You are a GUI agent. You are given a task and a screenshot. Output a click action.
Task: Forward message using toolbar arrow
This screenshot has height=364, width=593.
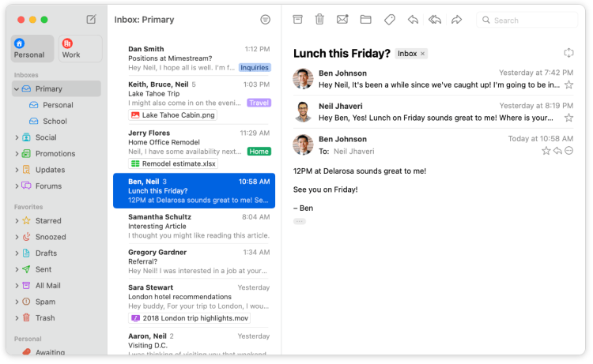coord(456,19)
